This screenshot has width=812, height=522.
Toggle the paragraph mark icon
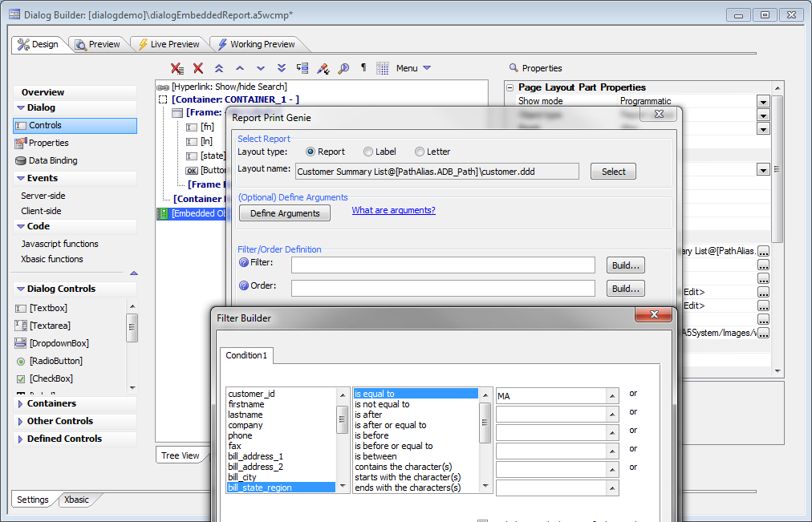point(363,67)
